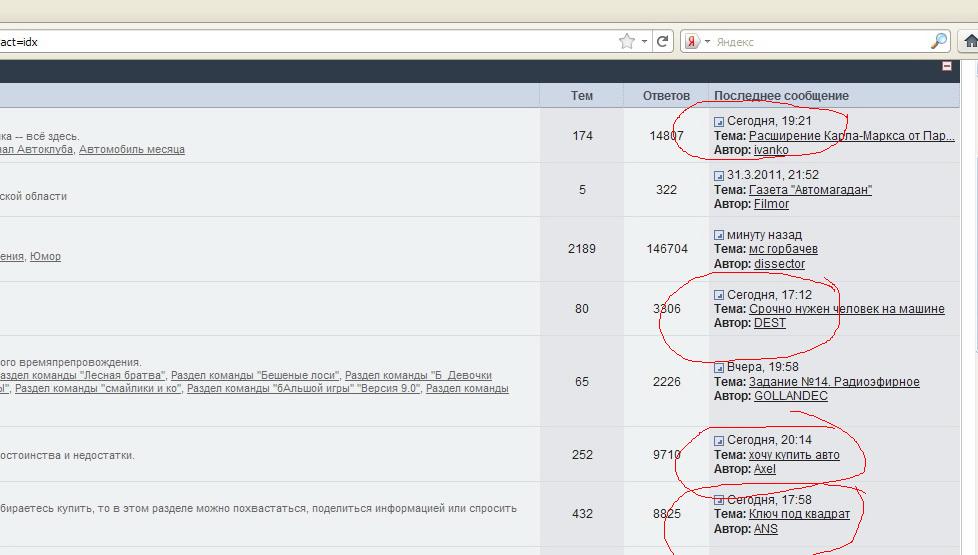Go to the browser home page
This screenshot has width=978, height=555.
(x=969, y=41)
